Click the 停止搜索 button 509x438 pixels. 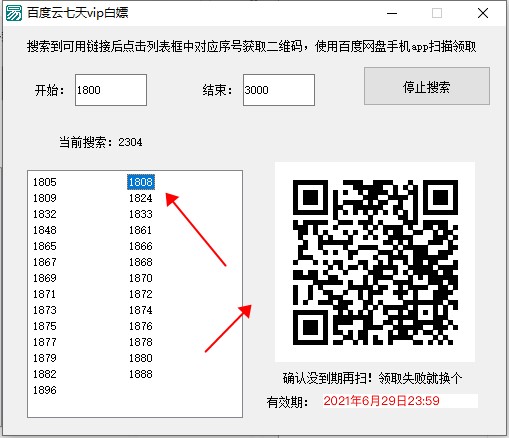click(427, 86)
